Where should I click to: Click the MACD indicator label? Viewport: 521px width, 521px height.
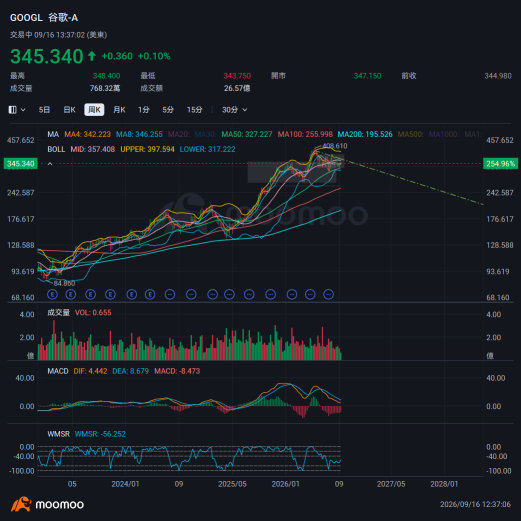point(58,371)
